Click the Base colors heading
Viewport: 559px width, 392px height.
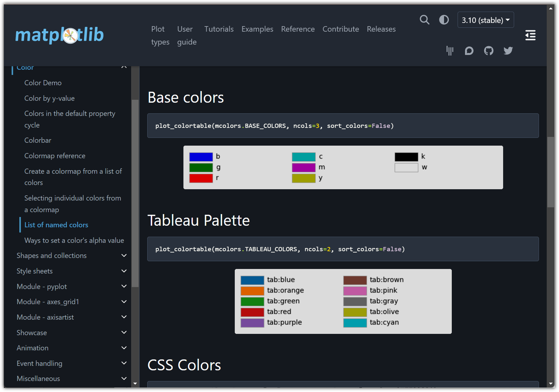186,98
